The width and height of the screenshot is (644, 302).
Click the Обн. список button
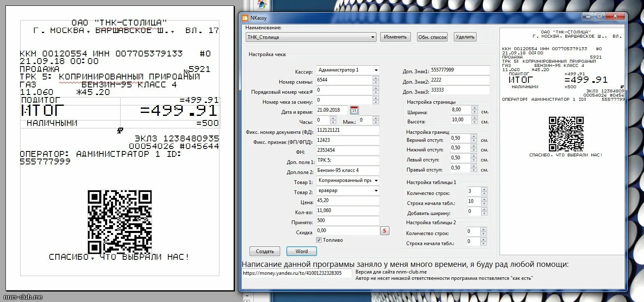click(433, 37)
